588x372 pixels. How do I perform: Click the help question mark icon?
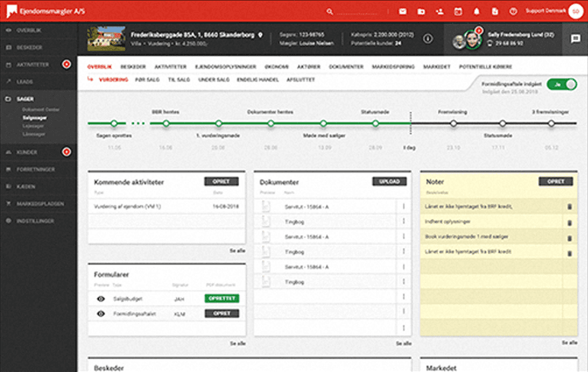click(x=513, y=11)
